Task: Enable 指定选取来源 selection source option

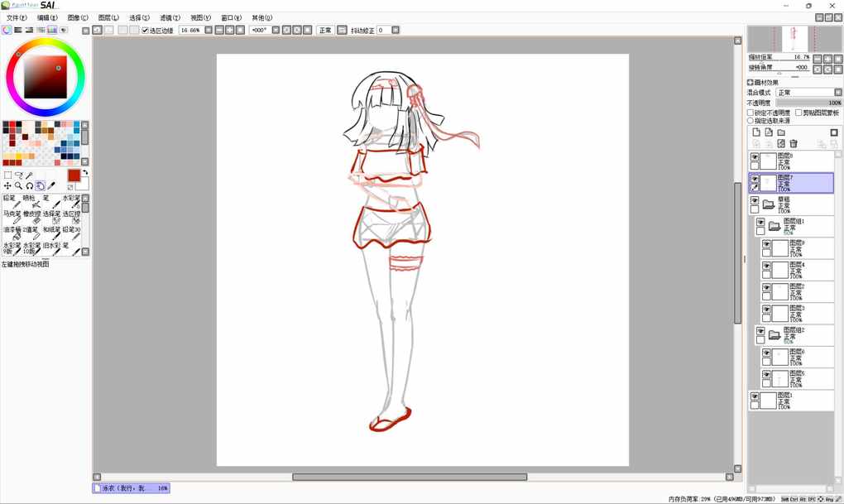Action: (x=750, y=121)
